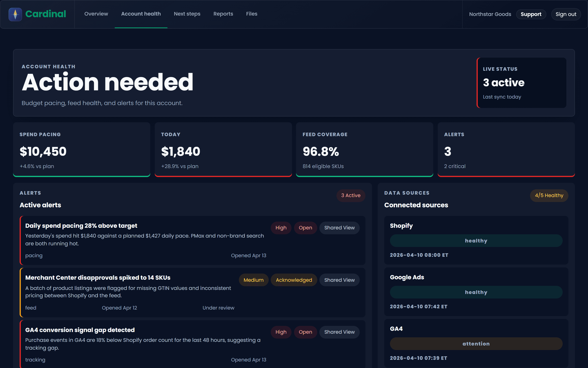Select the Account health tab
Image resolution: width=588 pixels, height=368 pixels.
tap(141, 14)
